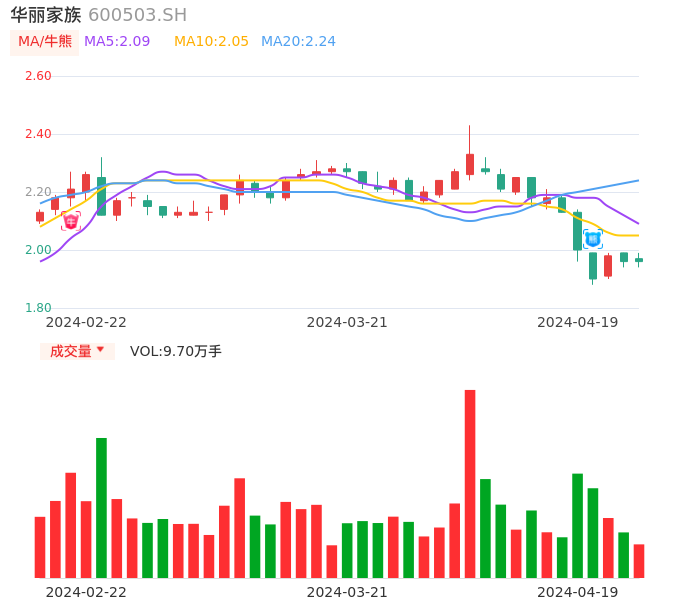Click the 2024-04-19 date under volume chart
Screen dimensions: 686x606
[578, 592]
